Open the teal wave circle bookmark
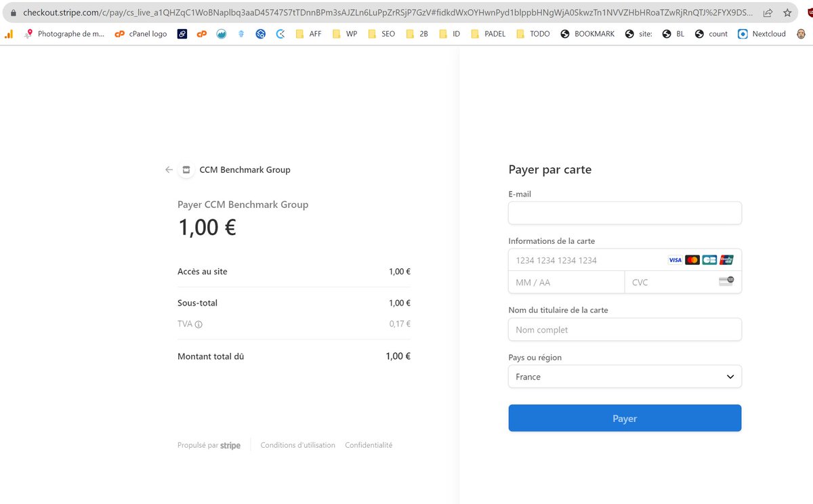This screenshot has width=813, height=504. coord(221,34)
